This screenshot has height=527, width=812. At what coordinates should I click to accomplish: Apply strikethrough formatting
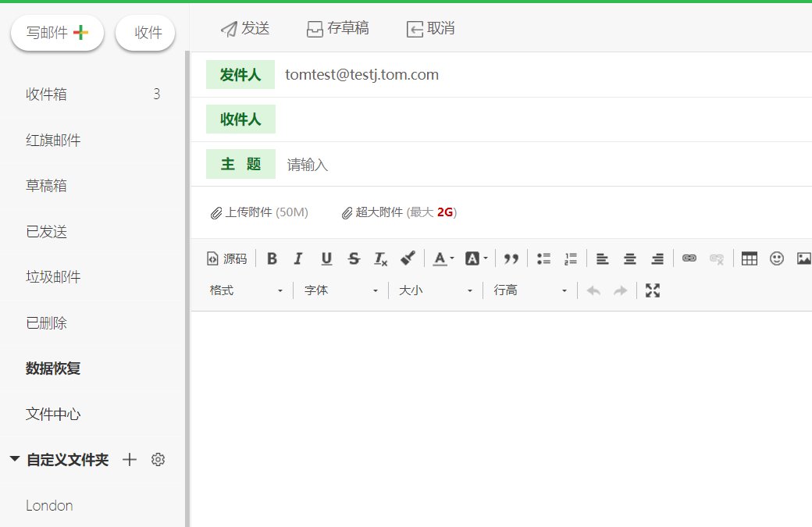coord(354,258)
